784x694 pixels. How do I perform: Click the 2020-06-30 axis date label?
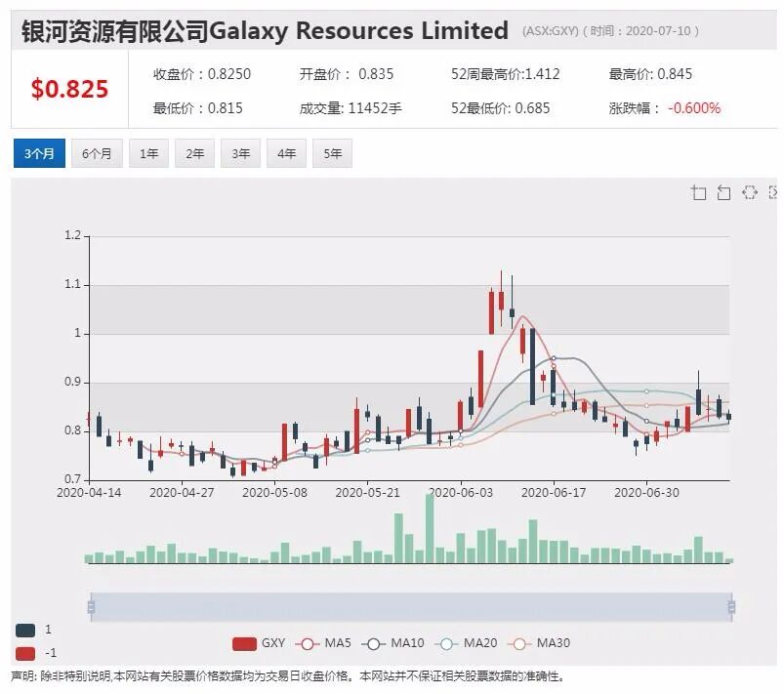(x=646, y=493)
